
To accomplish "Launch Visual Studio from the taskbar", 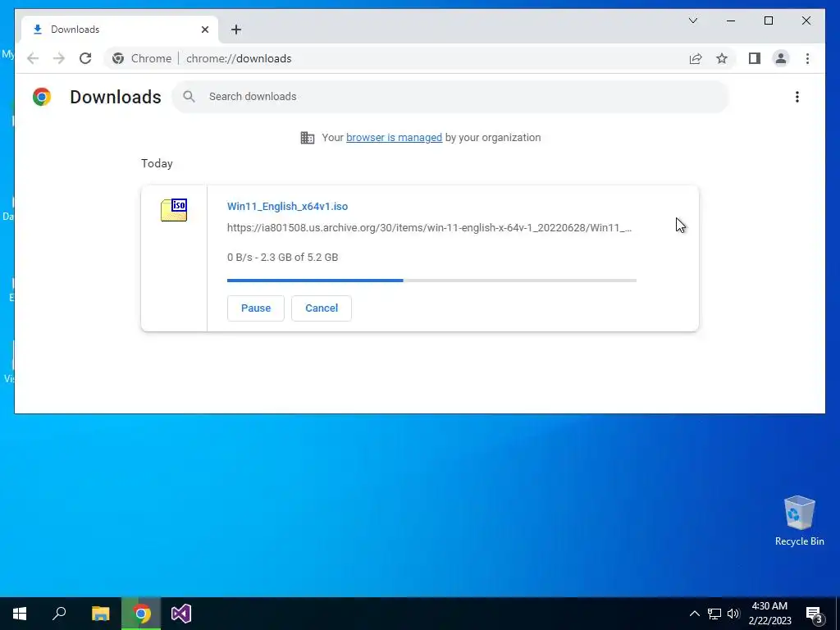I will [x=181, y=614].
